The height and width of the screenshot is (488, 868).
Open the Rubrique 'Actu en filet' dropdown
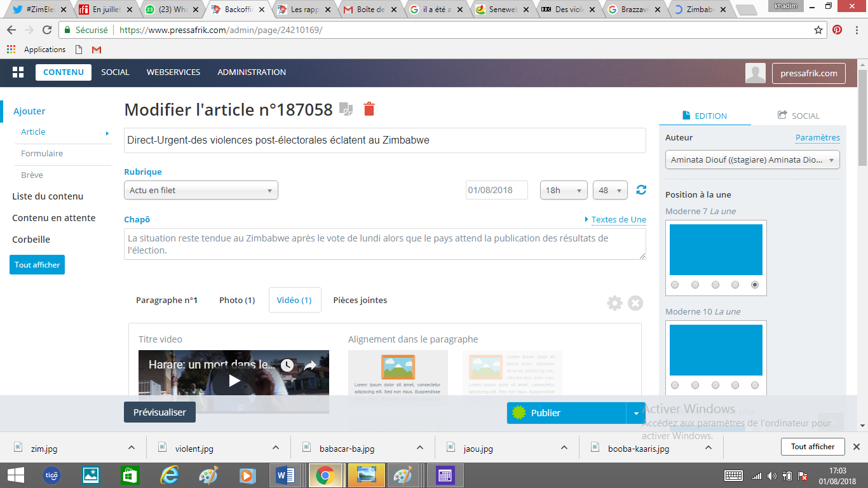pos(201,190)
